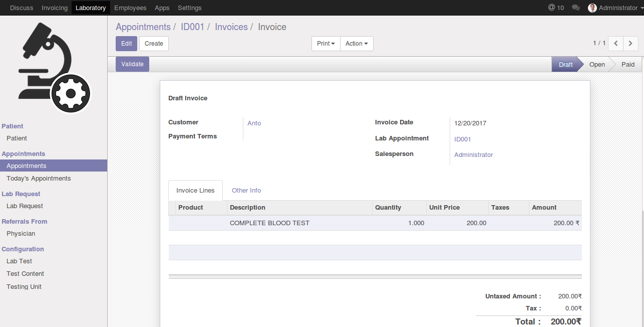Viewport: 644px width, 327px height.
Task: Switch to the Other Info tab
Action: pyautogui.click(x=246, y=191)
